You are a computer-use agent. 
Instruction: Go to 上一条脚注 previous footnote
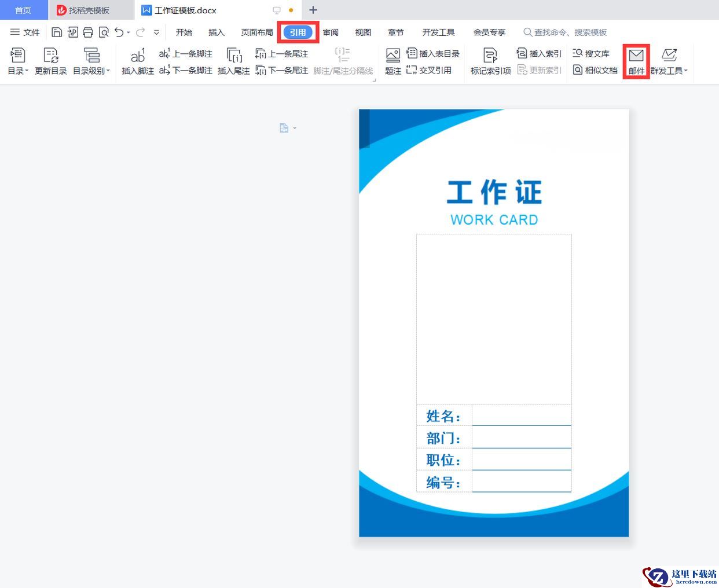[186, 54]
